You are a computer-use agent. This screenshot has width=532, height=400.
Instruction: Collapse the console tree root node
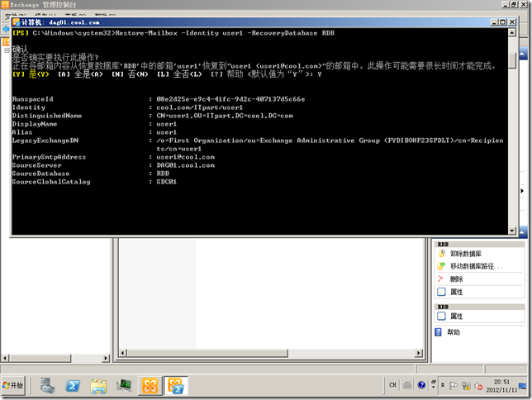pos(7,50)
